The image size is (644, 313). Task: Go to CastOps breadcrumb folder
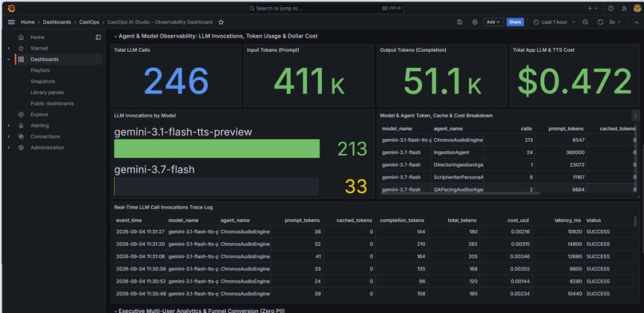(89, 22)
